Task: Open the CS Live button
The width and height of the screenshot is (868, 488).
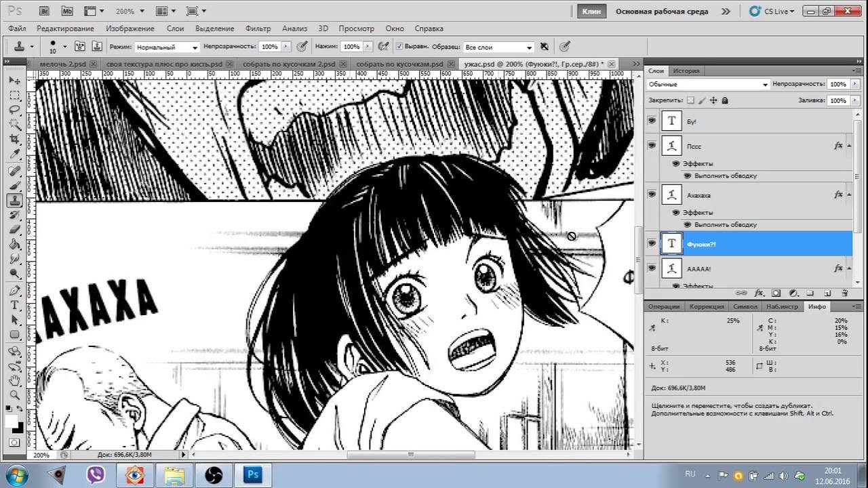Action: point(772,12)
